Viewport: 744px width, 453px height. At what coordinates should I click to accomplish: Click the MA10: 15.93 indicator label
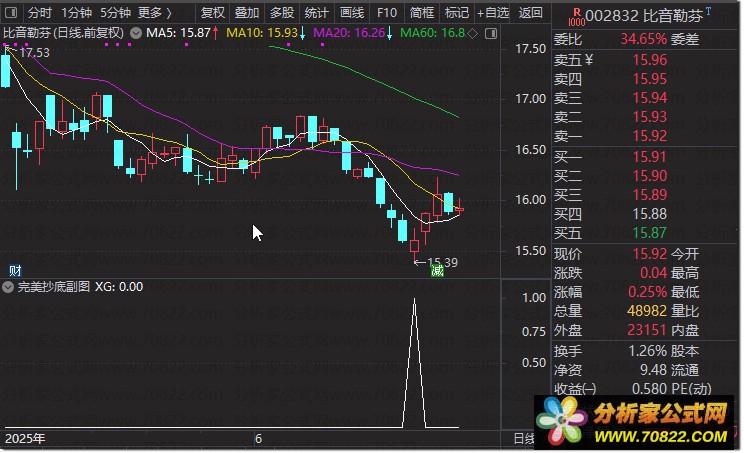tap(262, 33)
